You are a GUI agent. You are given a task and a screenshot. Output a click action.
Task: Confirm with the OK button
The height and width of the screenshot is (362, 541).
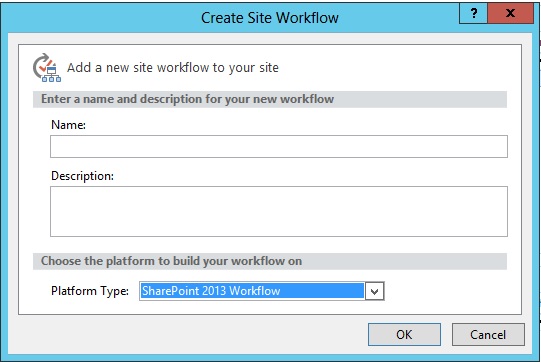pos(404,334)
